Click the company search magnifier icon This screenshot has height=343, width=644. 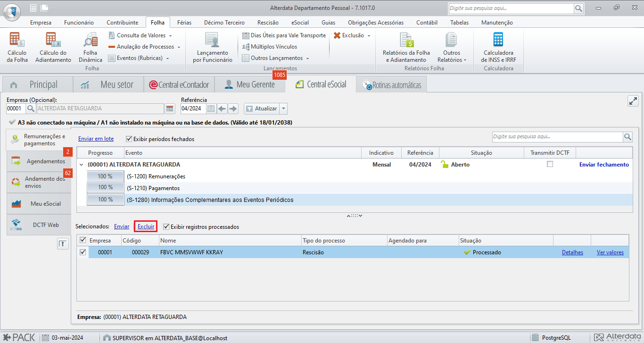(x=31, y=109)
